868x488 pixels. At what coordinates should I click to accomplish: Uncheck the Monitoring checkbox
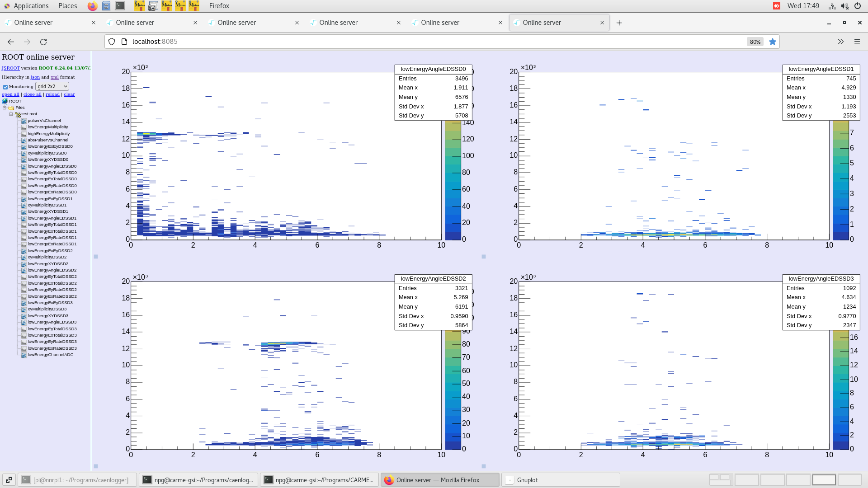[x=5, y=87]
